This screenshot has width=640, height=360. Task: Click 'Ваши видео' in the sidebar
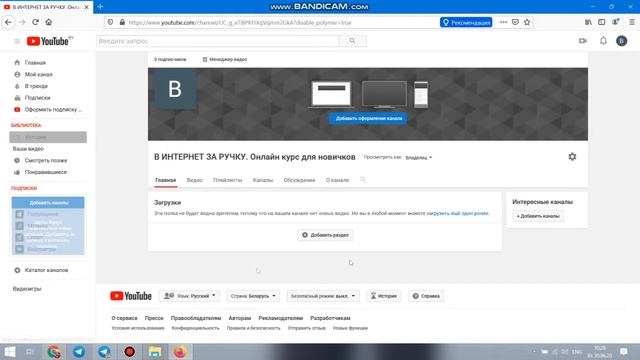(28, 149)
